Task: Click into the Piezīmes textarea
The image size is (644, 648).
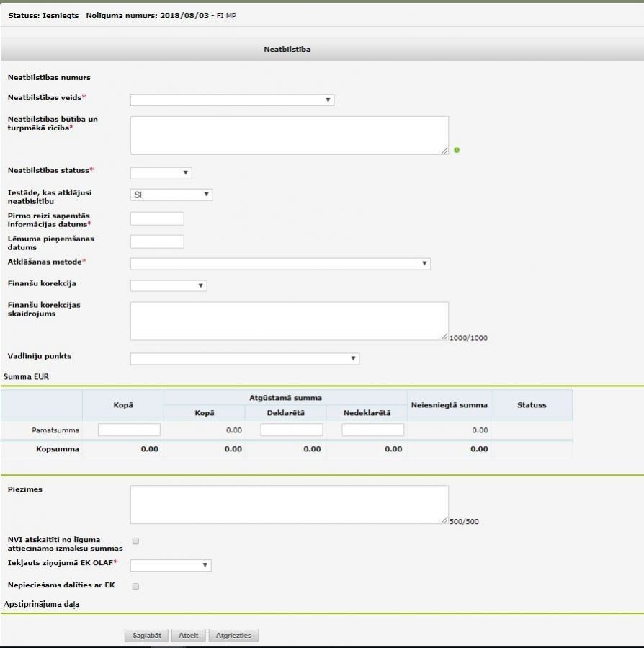Action: pos(289,504)
